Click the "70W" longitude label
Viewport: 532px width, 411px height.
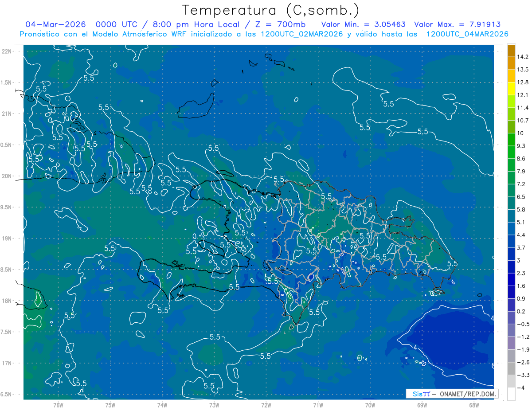[370, 405]
